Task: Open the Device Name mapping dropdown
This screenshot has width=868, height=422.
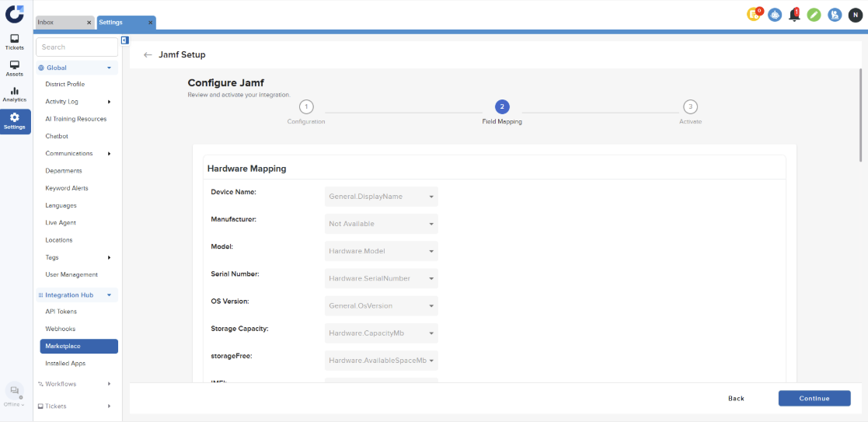Action: [x=381, y=197]
